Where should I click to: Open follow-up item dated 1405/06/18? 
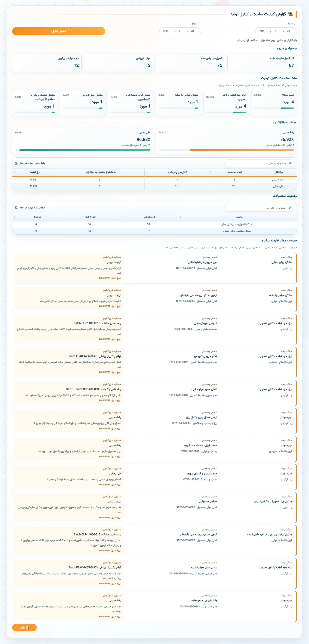[154, 421]
